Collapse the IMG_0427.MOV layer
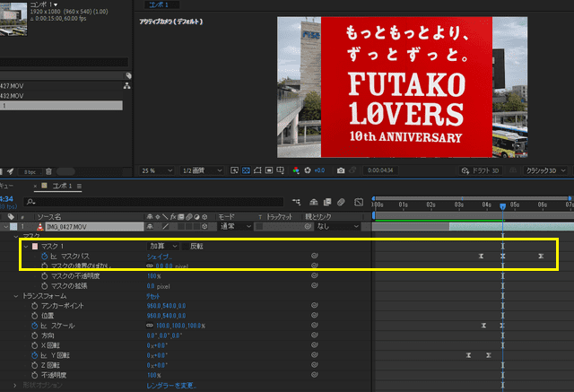 click(6, 227)
